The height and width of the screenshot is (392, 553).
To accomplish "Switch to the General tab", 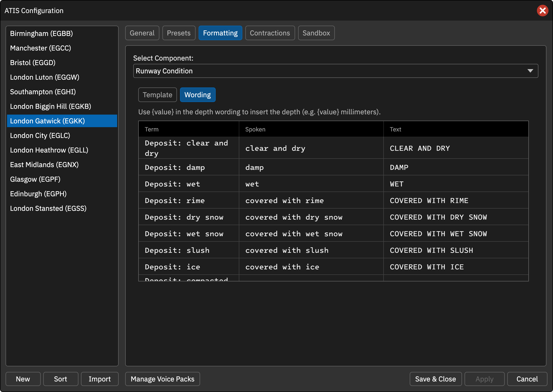I will (142, 33).
